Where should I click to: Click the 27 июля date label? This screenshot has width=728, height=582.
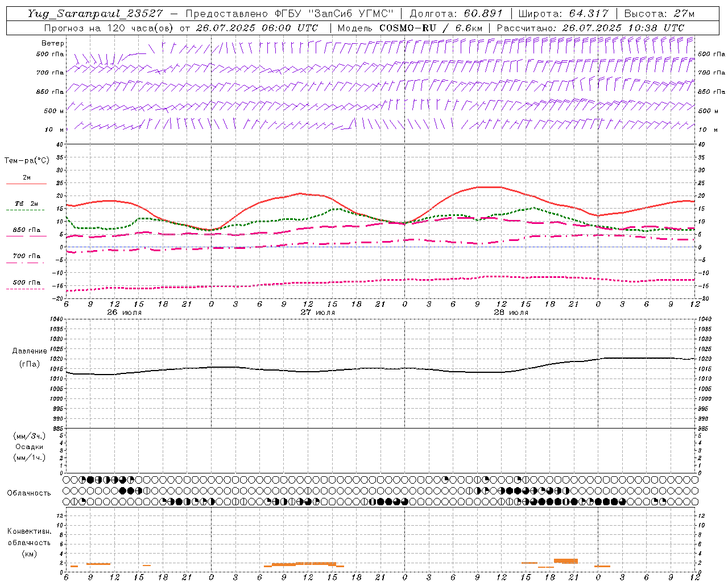[318, 313]
